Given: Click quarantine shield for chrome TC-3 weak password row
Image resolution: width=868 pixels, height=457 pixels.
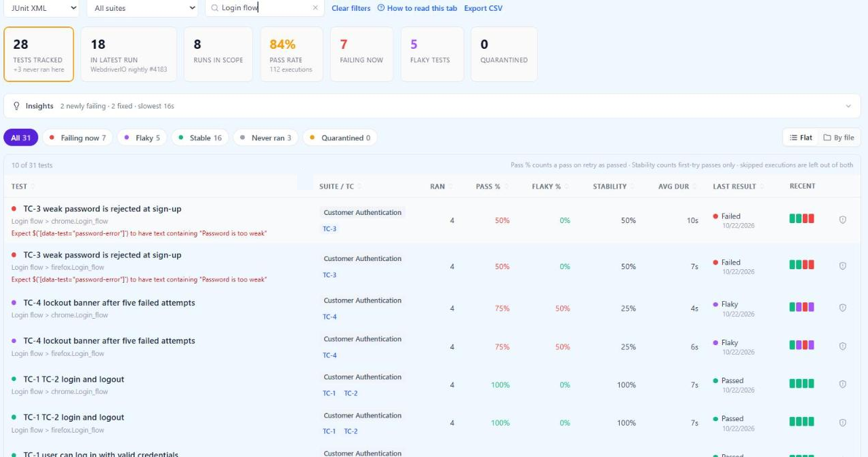Looking at the screenshot, I should [843, 220].
